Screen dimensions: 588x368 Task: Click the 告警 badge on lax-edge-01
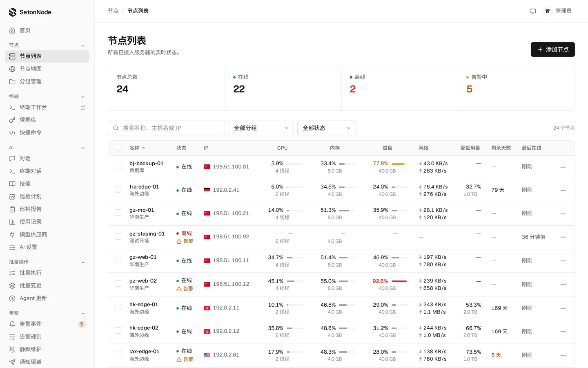click(x=185, y=359)
